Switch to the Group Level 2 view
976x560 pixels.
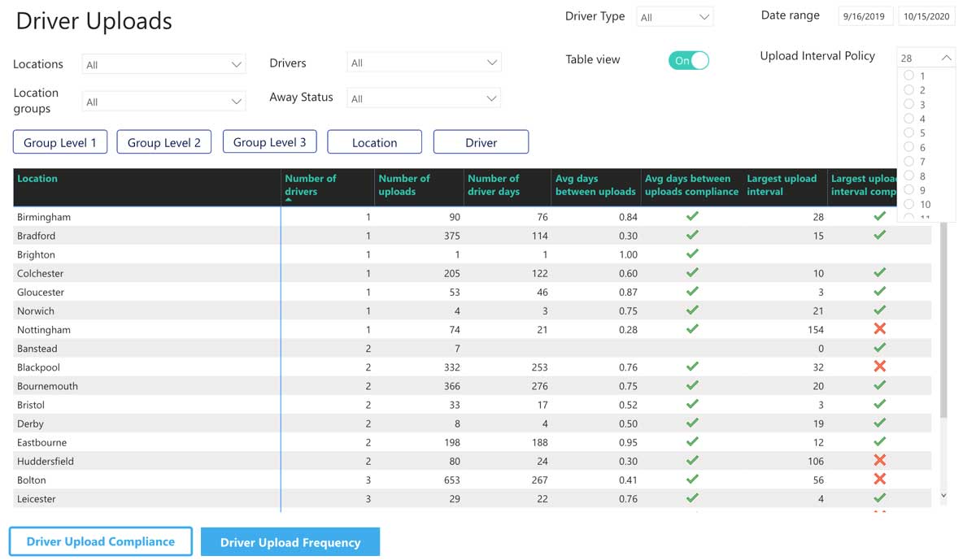click(x=164, y=142)
